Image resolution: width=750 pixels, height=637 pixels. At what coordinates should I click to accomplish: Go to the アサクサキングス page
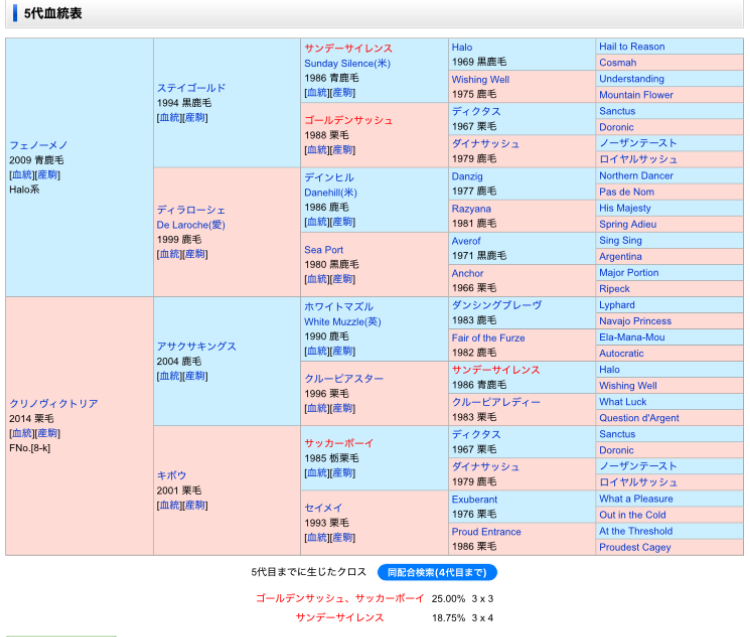coord(196,346)
